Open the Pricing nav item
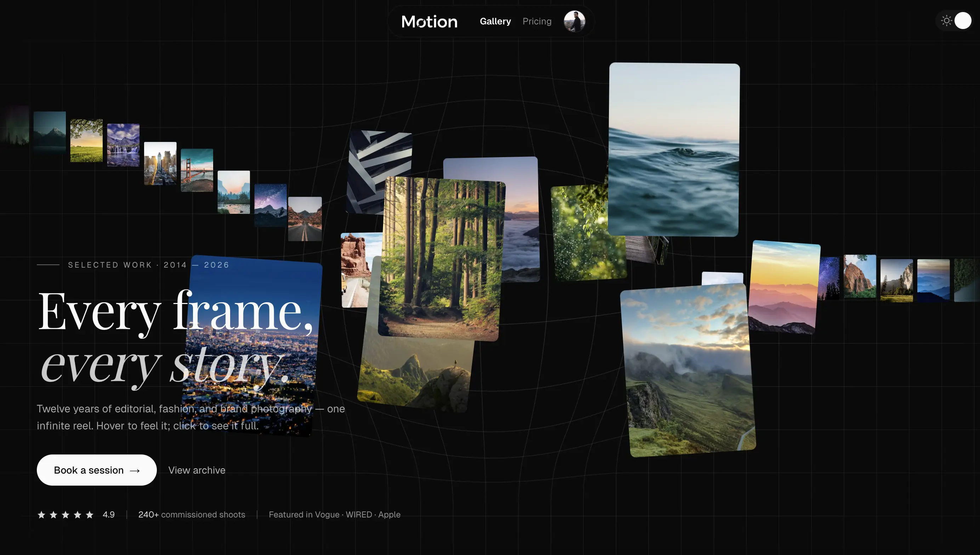The width and height of the screenshot is (980, 555). click(x=537, y=21)
